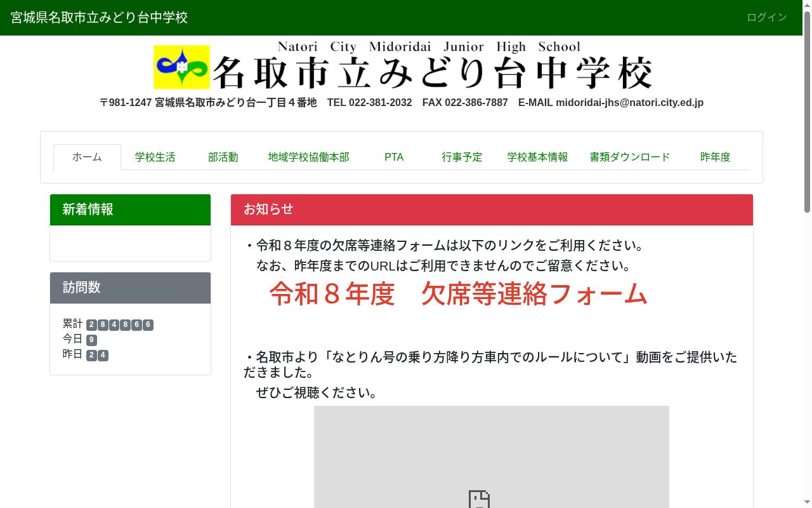Click the yellow school emblem logo
The image size is (812, 508).
coord(181,67)
